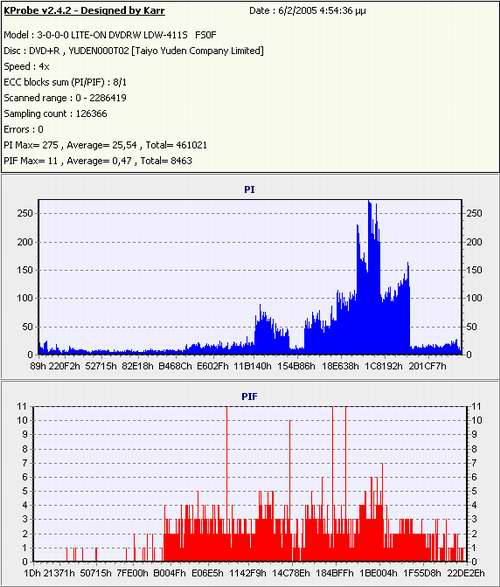Screen dimensions: 500x587
Task: Click the Errors : 0 line
Action: click(x=23, y=130)
